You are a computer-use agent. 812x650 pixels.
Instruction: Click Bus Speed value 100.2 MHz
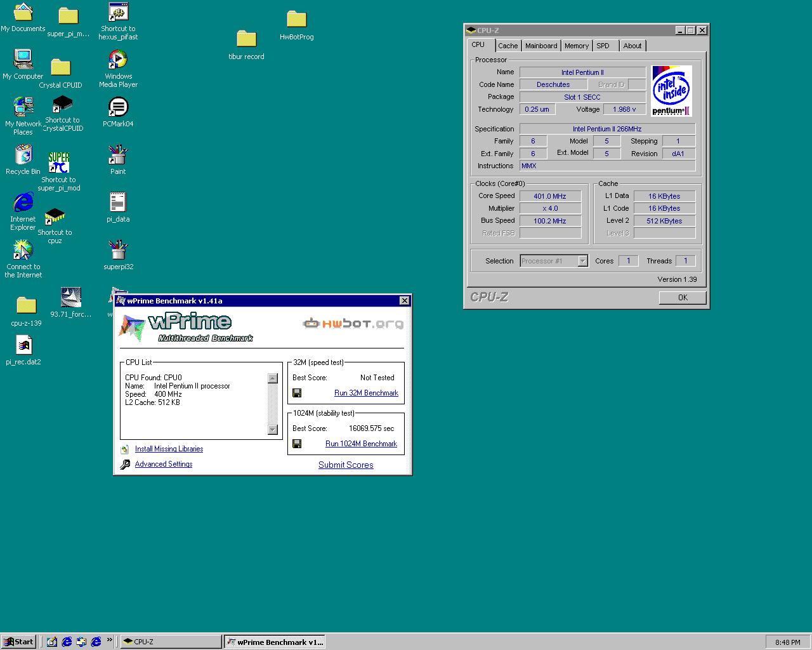550,221
